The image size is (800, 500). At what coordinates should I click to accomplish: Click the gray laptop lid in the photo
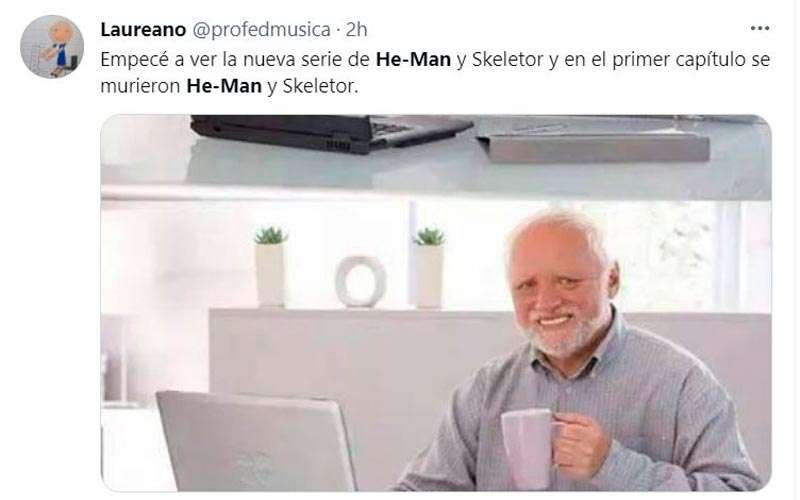coord(255,441)
